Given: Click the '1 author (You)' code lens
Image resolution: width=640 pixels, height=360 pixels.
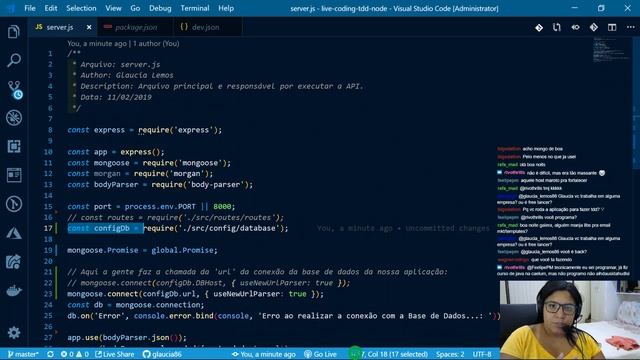Looking at the screenshot, I should [156, 43].
